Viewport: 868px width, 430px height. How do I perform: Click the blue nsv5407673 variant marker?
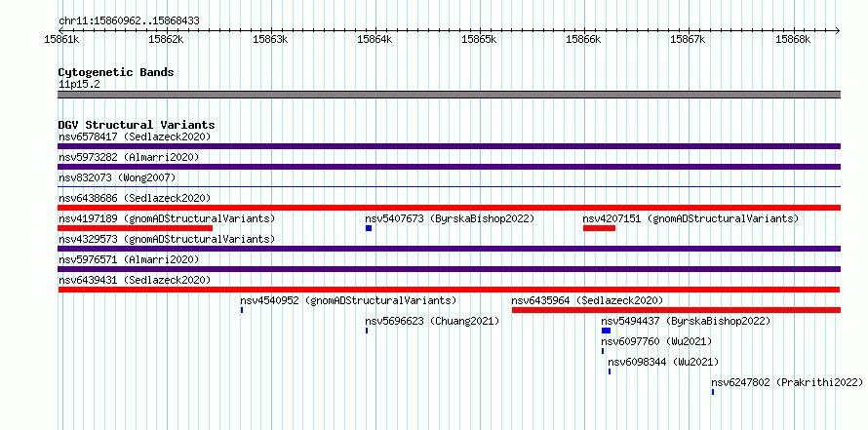pos(369,228)
